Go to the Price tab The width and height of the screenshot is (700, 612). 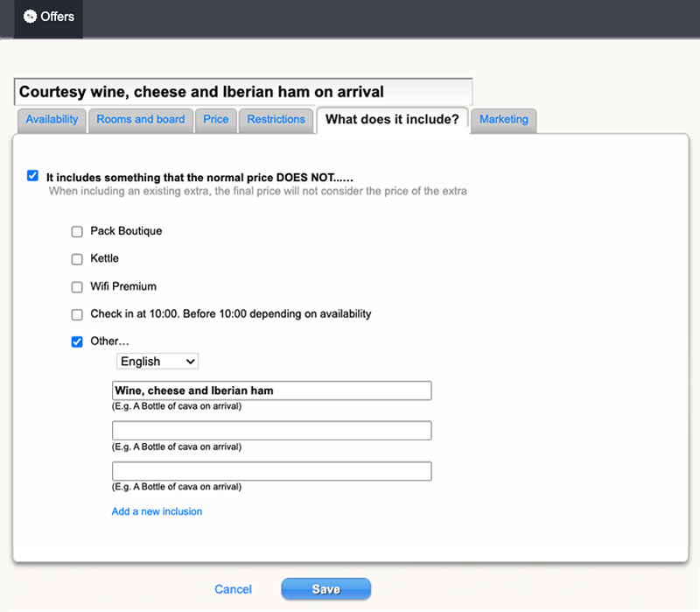[x=215, y=120]
